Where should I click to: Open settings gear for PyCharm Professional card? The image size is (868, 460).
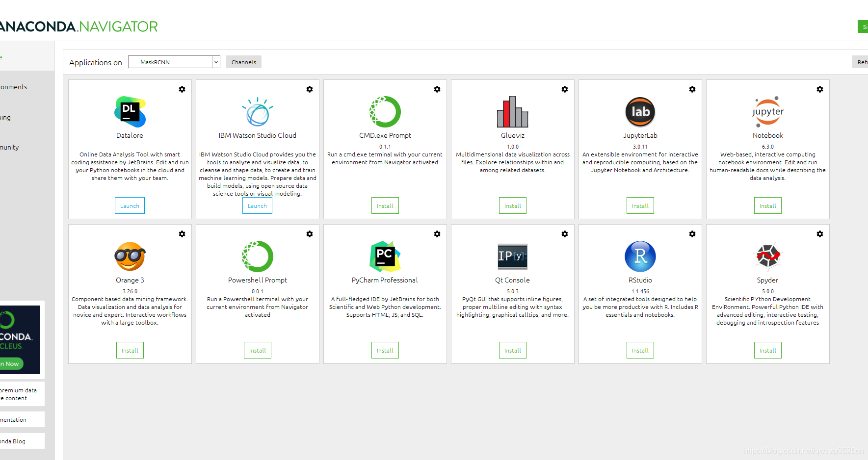coord(437,234)
